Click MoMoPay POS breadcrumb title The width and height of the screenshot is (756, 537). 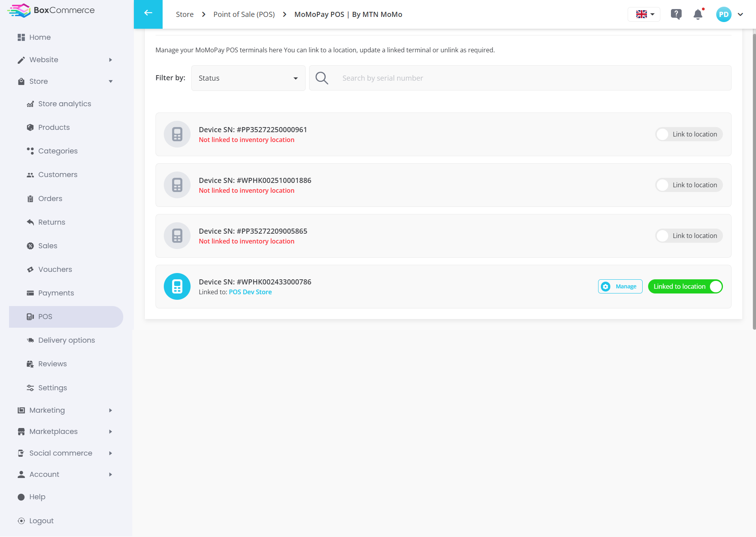coord(348,14)
